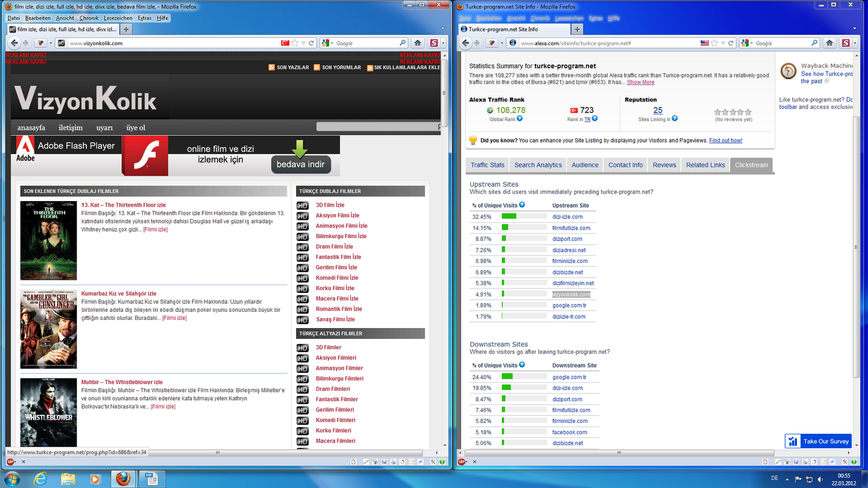Reload the Alexa site info page
This screenshot has width=868, height=488.
(731, 43)
